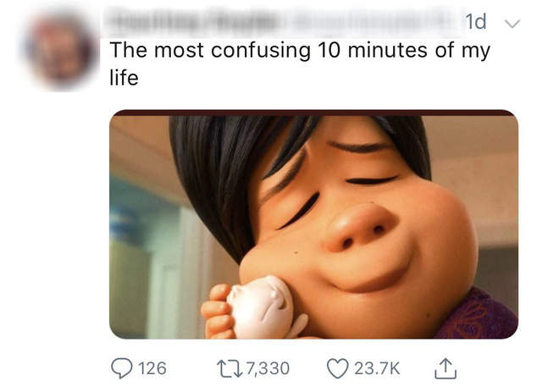The width and height of the screenshot is (542, 392).
Task: Click the 23.7K likes count
Action: [377, 368]
